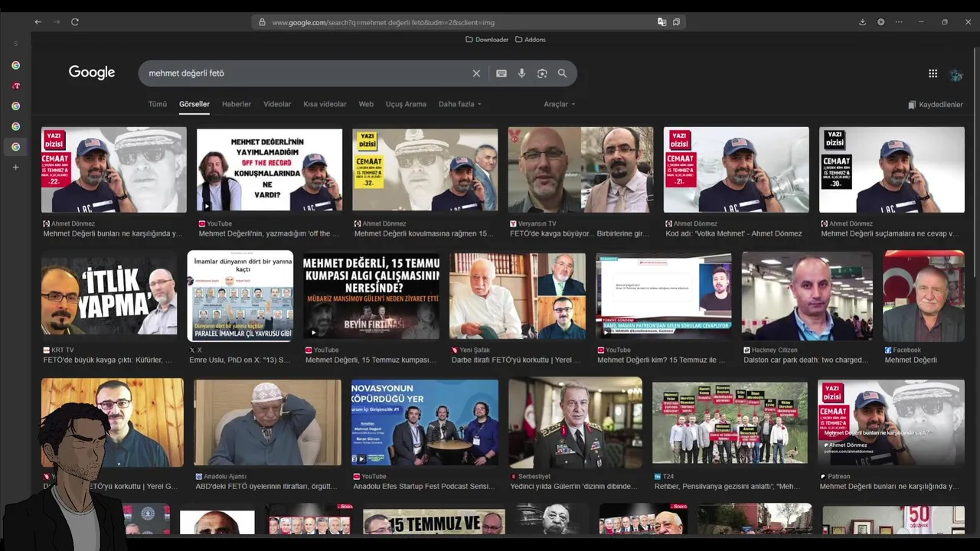980x551 pixels.
Task: Open the Addons bookmarks folder
Action: [531, 40]
